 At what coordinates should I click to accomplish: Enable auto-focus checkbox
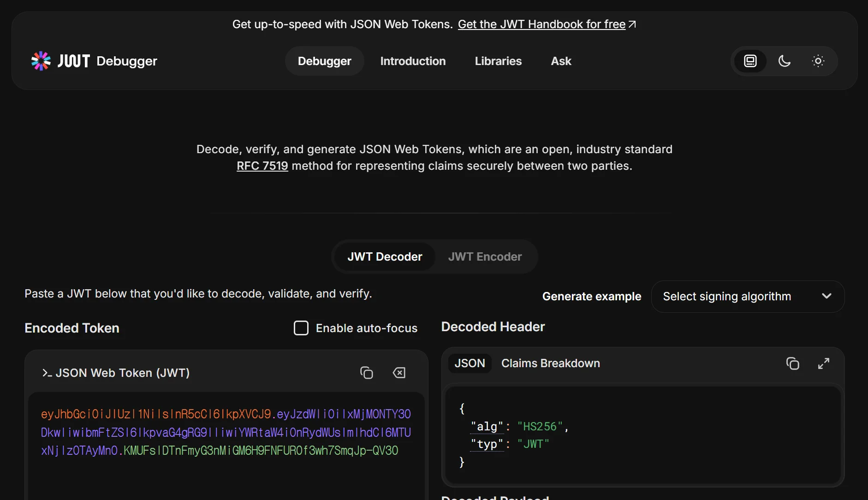coord(301,328)
